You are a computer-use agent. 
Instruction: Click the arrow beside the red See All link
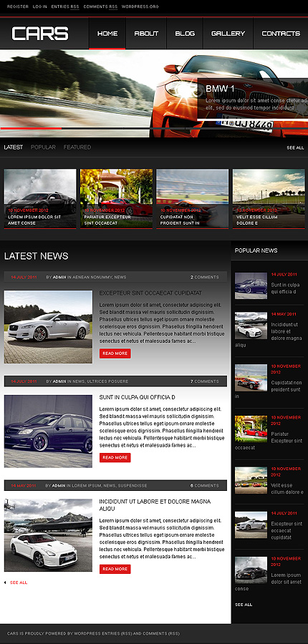point(5,582)
